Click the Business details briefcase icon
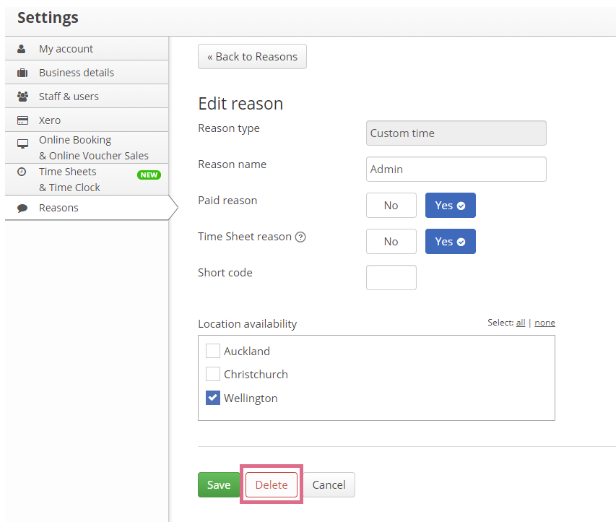Screen dimensions: 616x532 coord(22,73)
